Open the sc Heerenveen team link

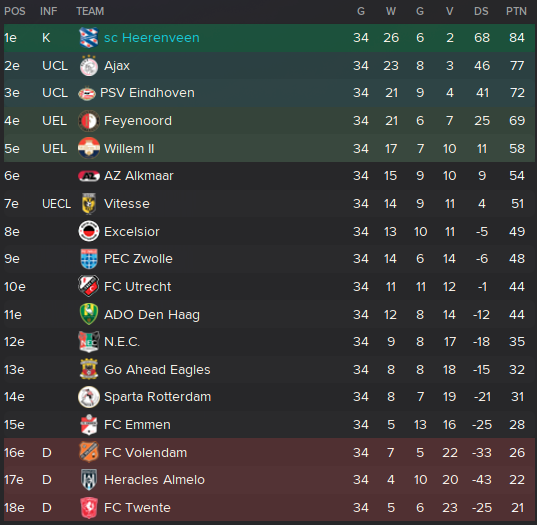[152, 38]
